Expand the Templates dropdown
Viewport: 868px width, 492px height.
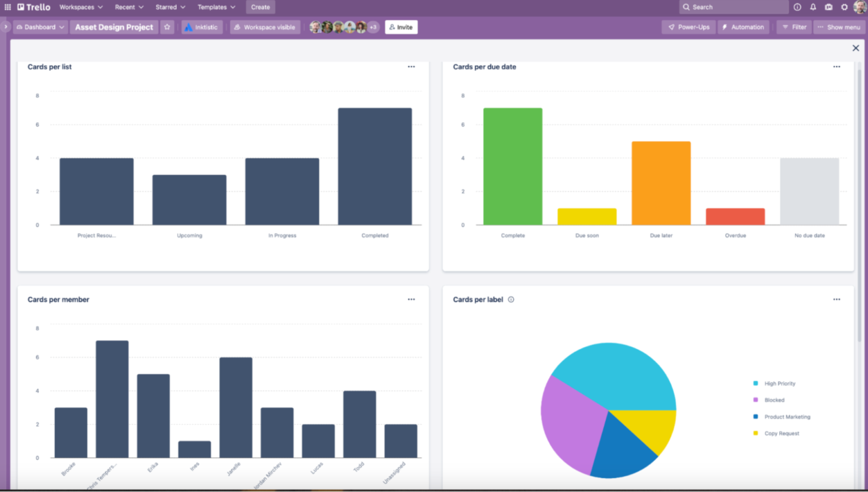pos(216,7)
